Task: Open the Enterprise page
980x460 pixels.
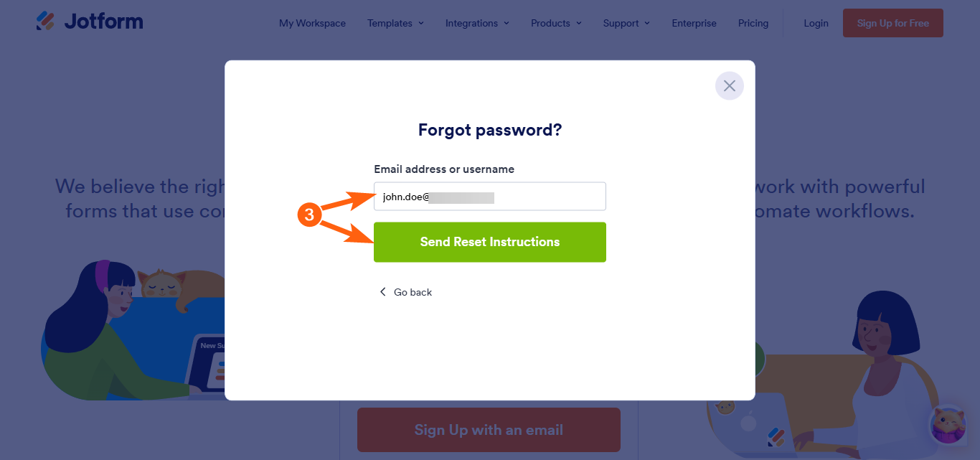Action: click(x=694, y=23)
